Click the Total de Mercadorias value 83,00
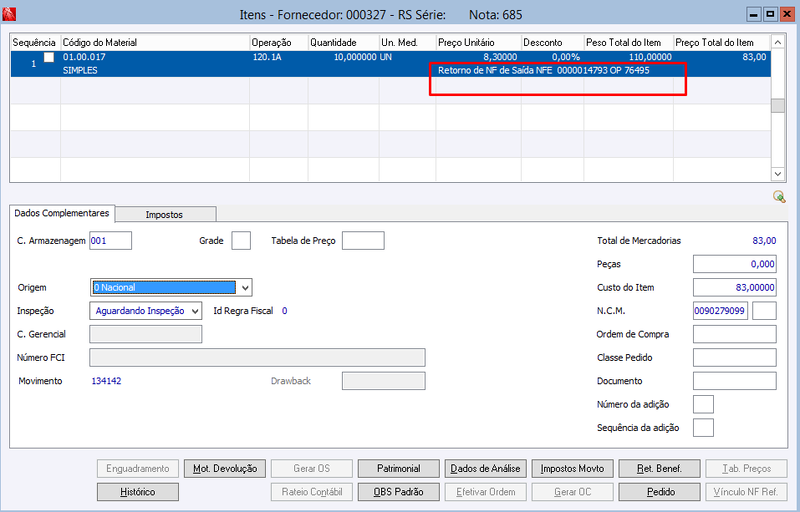This screenshot has height=512, width=800. 764,241
